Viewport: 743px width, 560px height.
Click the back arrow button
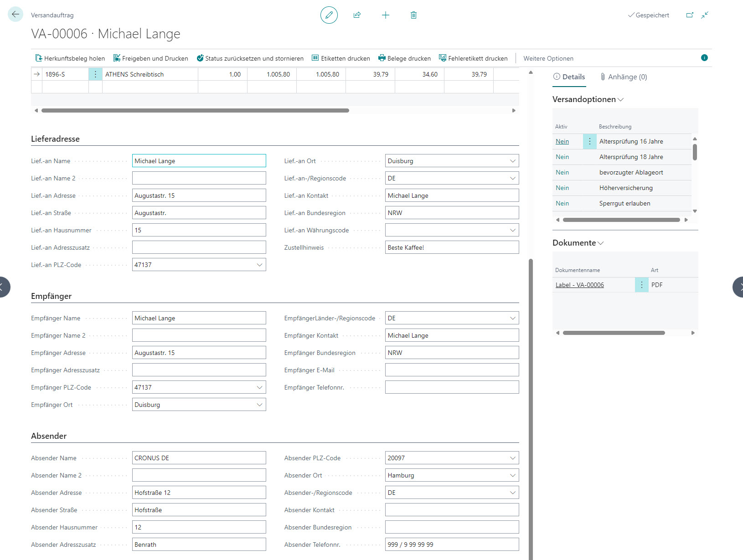(x=15, y=15)
